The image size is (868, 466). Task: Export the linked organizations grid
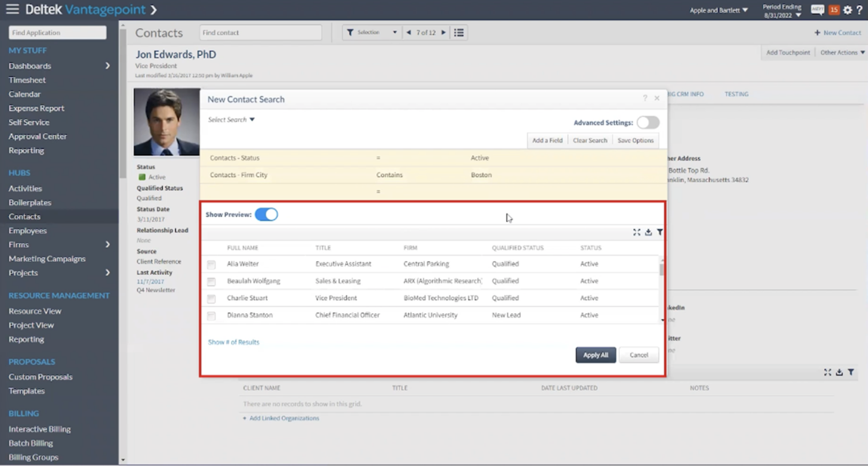[x=839, y=372]
